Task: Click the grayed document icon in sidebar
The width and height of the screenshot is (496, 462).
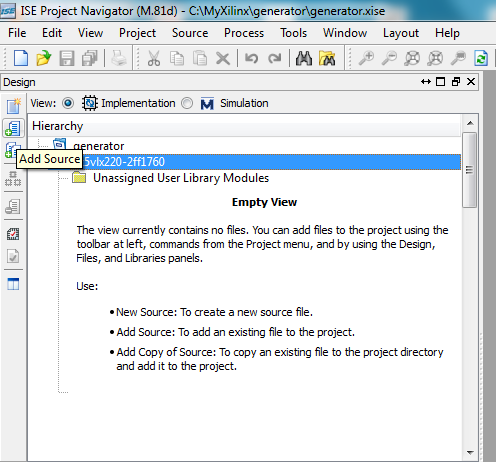Action: click(x=13, y=207)
